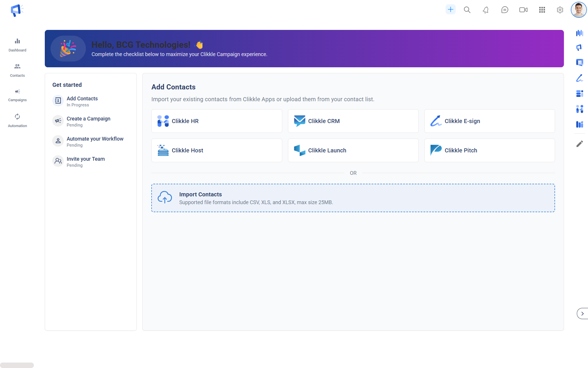The image size is (588, 368).
Task: Select Create a Campaign checklist step
Action: (x=88, y=121)
